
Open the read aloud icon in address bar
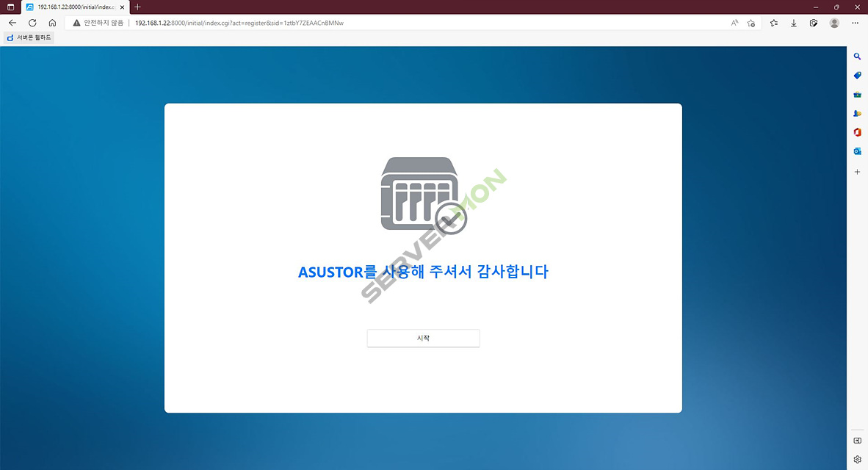pyautogui.click(x=734, y=23)
